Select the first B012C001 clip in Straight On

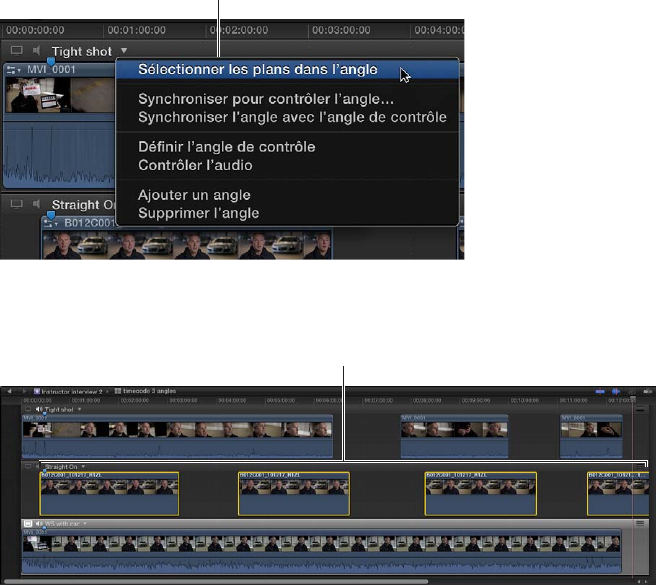tap(109, 494)
